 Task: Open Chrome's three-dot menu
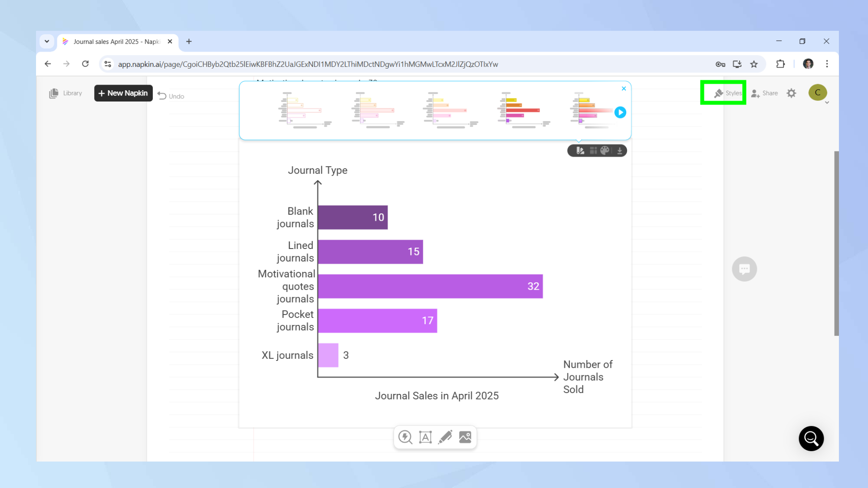click(x=827, y=64)
